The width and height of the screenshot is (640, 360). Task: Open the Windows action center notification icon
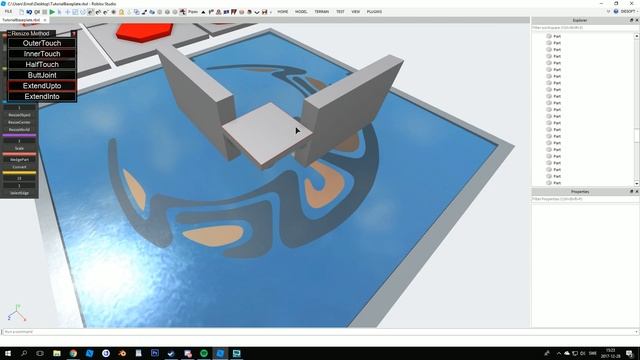coord(630,353)
